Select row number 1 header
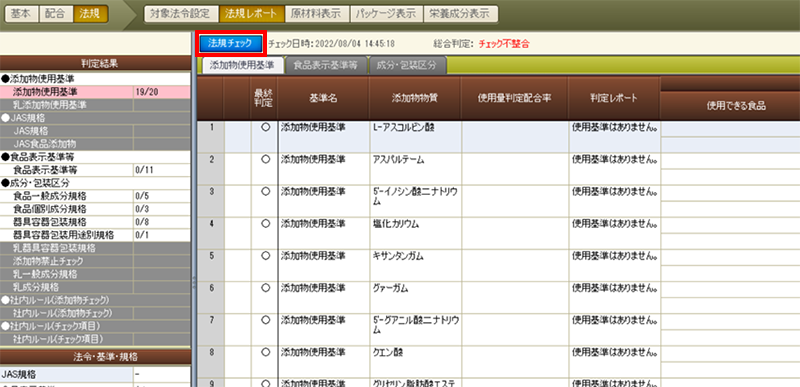The width and height of the screenshot is (800, 387). point(210,137)
